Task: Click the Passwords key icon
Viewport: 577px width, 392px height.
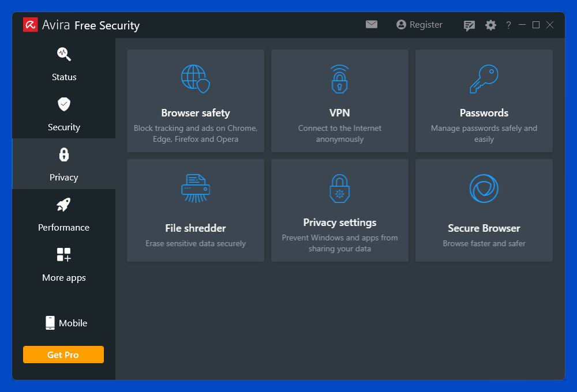Action: (x=484, y=79)
